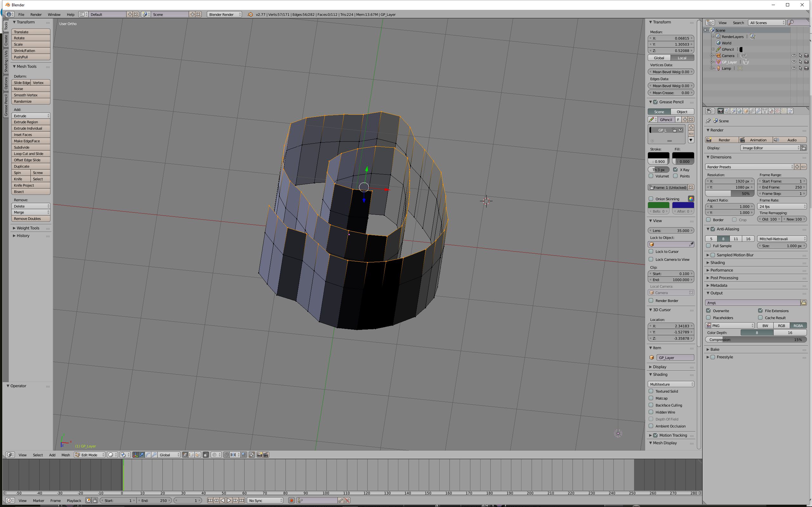Image resolution: width=812 pixels, height=507 pixels.
Task: Switch to the Grease Pencil sidebar tab
Action: click(6, 105)
